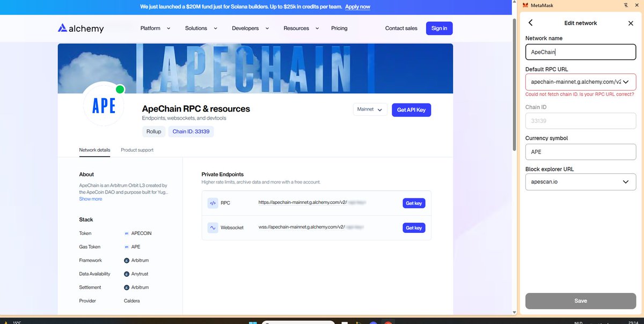Click the pin icon in MetaMask title bar

(x=625, y=5)
